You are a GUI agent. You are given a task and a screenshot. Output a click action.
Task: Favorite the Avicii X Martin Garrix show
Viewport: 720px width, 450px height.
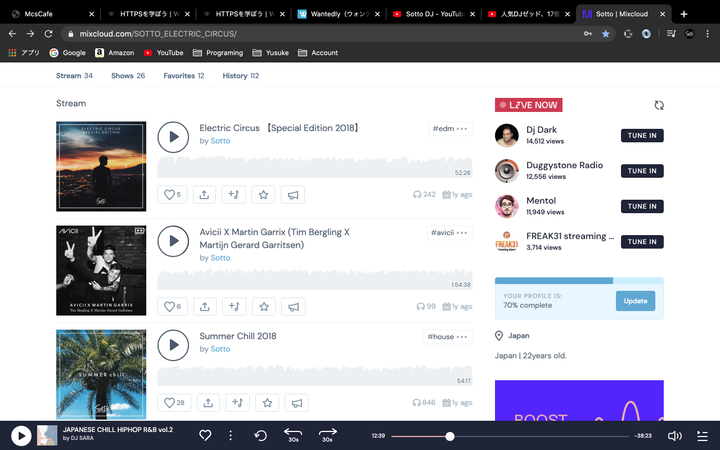[264, 306]
